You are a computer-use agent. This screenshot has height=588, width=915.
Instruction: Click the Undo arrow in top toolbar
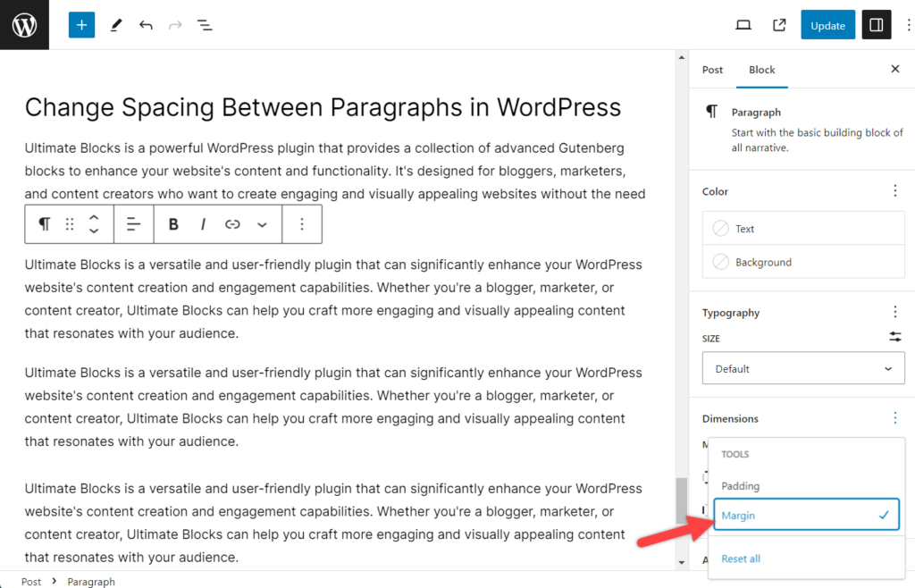(x=146, y=24)
